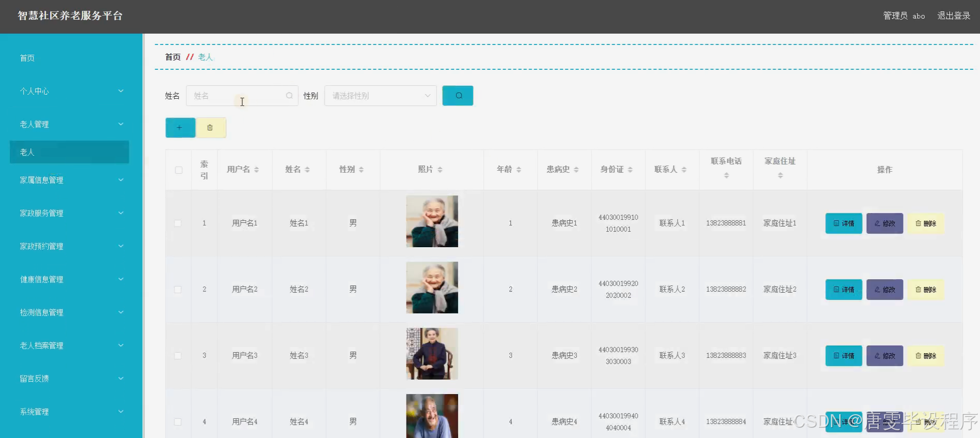Viewport: 980px width, 438px height.
Task: Sort by 年龄 column arrows
Action: coord(518,170)
